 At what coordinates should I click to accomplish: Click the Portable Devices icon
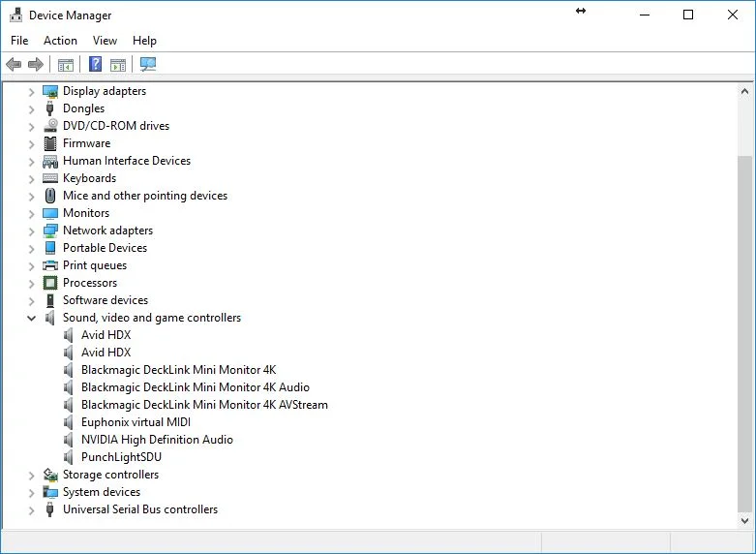pyautogui.click(x=50, y=248)
